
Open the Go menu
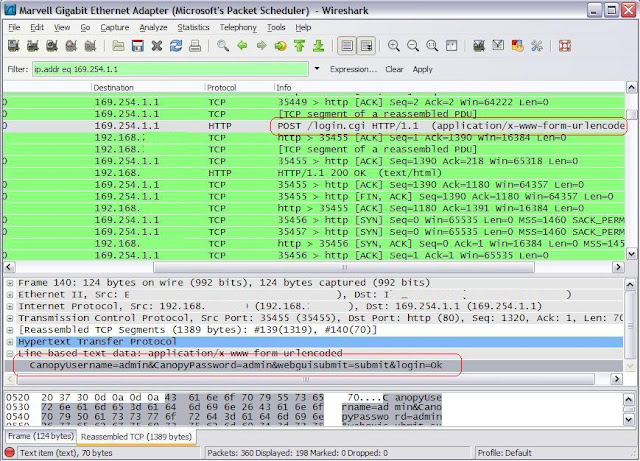[85, 27]
